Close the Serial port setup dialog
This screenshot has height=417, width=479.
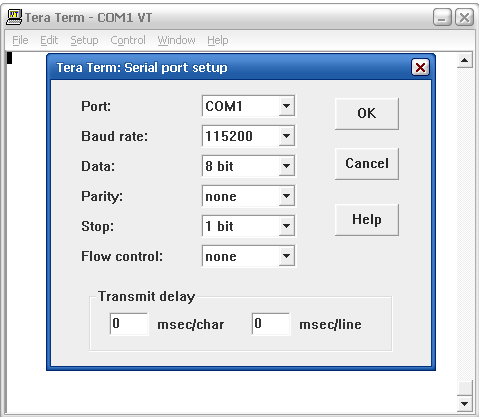click(420, 68)
